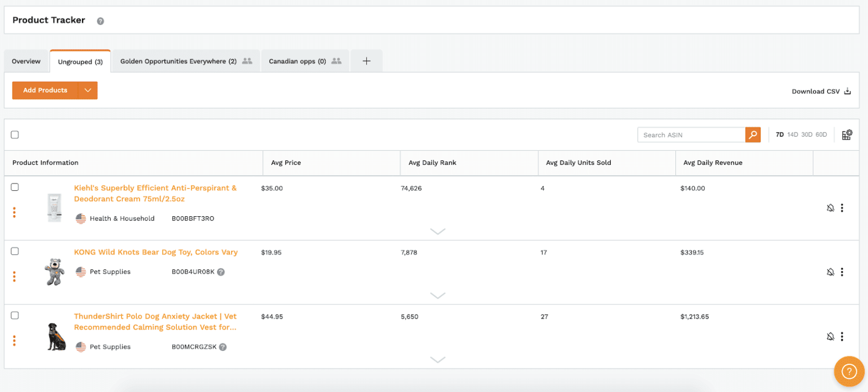
Task: Open the kebab menu on the ThunderShirt row
Action: 842,336
